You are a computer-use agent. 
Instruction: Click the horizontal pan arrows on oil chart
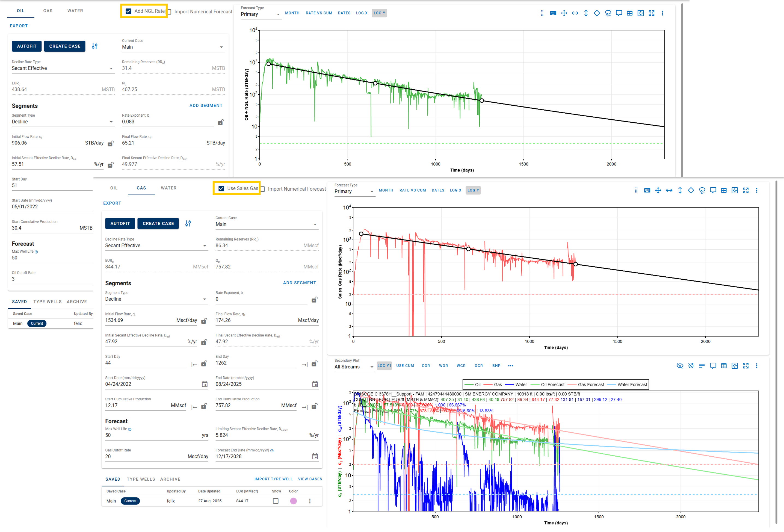(x=575, y=13)
